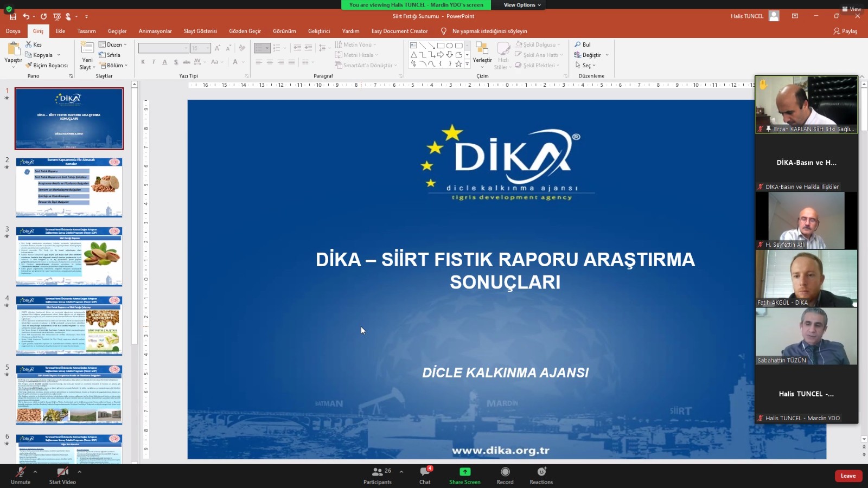The width and height of the screenshot is (868, 488).
Task: Expand the shapes gallery more arrow
Action: [467, 64]
